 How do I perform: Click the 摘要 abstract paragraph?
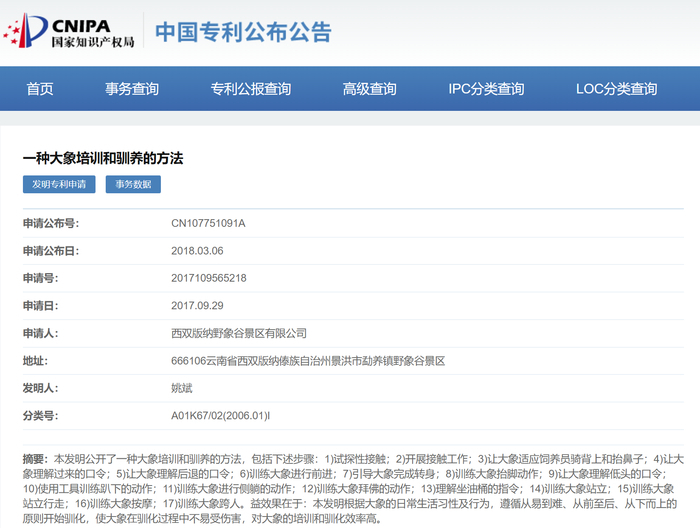350,488
